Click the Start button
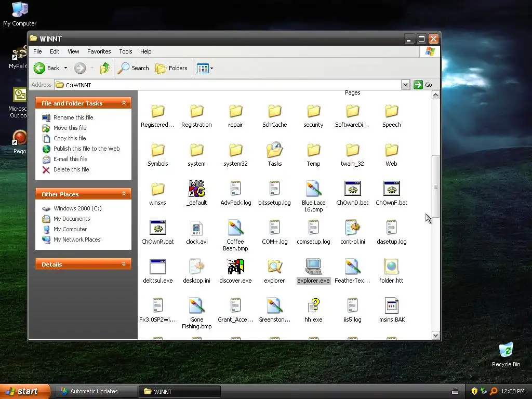This screenshot has height=399, width=532. click(25, 391)
